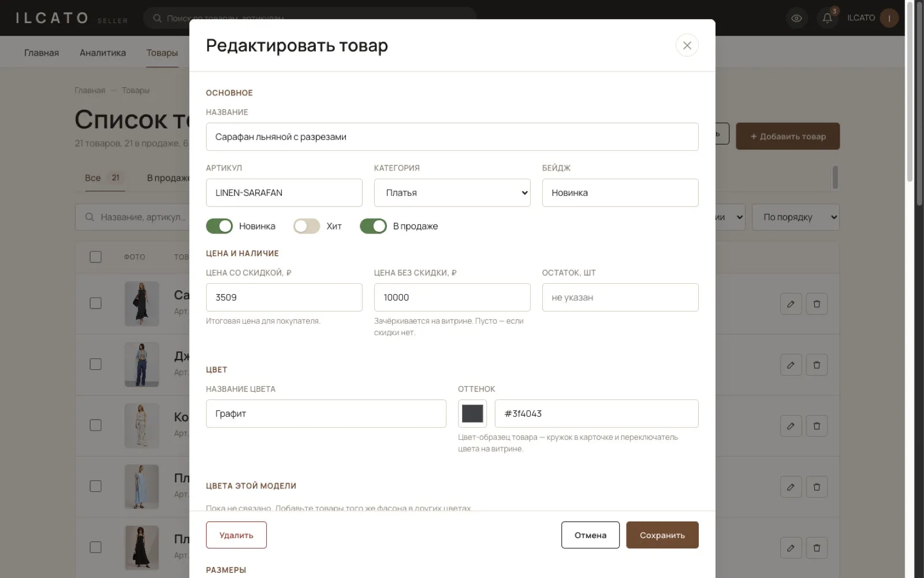Select the В продаже filter tab
Screen dimensions: 924x578
[x=168, y=178]
